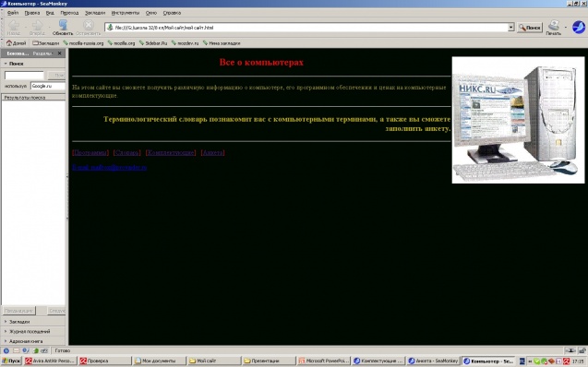Print the page using the Печать icon

[554, 25]
